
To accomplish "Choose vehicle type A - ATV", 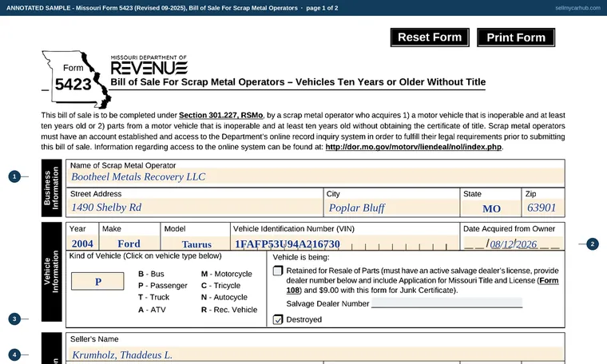I will (x=152, y=310).
